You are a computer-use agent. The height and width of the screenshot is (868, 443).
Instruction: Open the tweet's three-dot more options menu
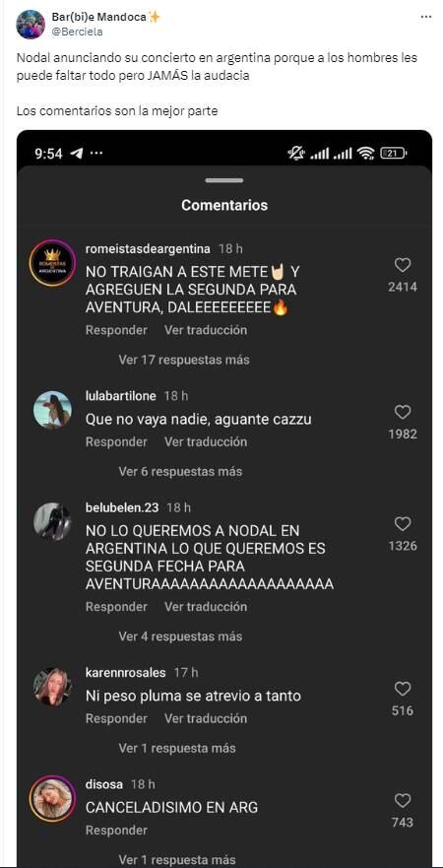[x=426, y=17]
